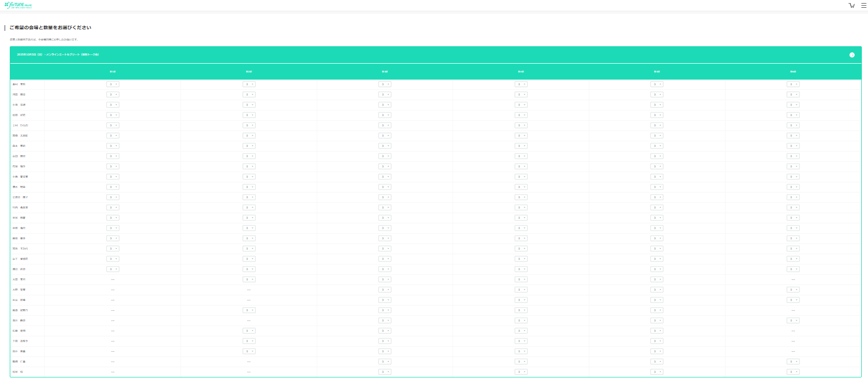Viewport: 868px width, 379px height.
Task: Click the 第1部 column header
Action: tap(113, 71)
